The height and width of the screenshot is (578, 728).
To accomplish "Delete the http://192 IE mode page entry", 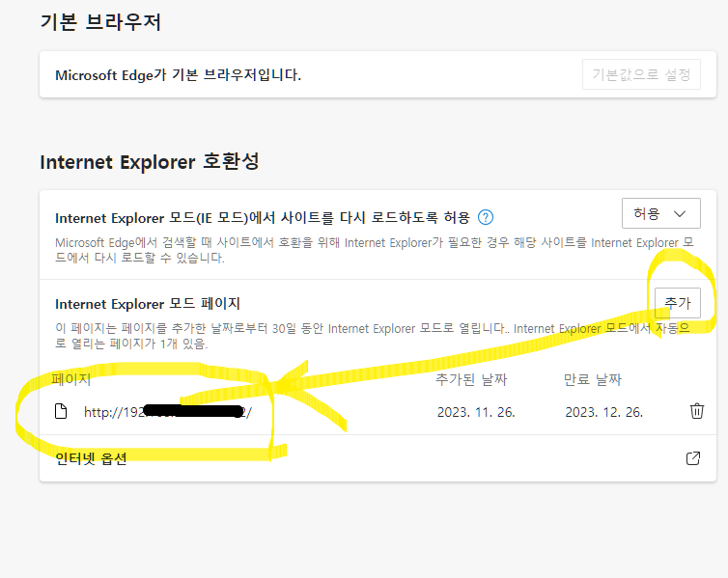I will click(696, 411).
